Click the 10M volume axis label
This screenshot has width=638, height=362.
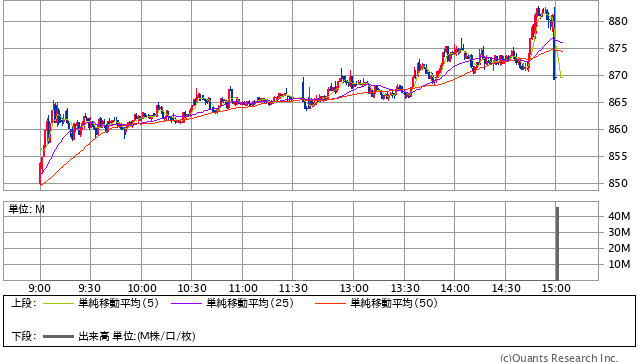[x=619, y=264]
